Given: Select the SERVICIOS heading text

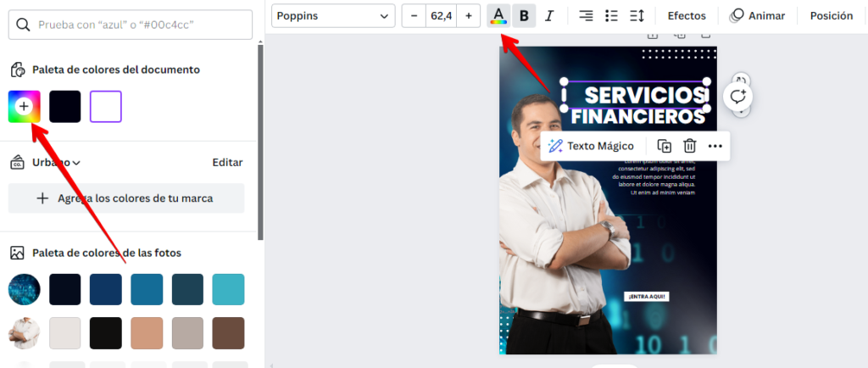Looking at the screenshot, I should tap(647, 95).
